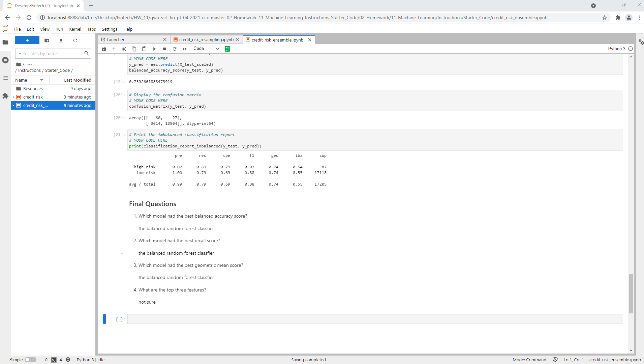This screenshot has width=644, height=364.
Task: Restart kernel and run all cells
Action: (x=185, y=49)
